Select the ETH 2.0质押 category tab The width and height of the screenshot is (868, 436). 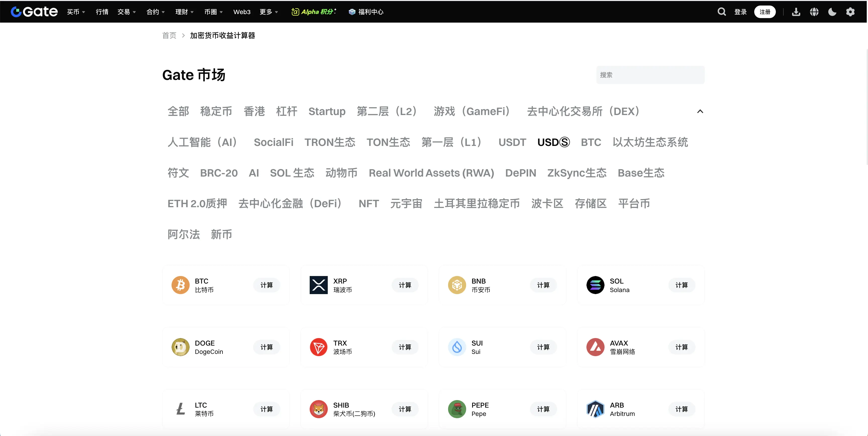coord(197,203)
